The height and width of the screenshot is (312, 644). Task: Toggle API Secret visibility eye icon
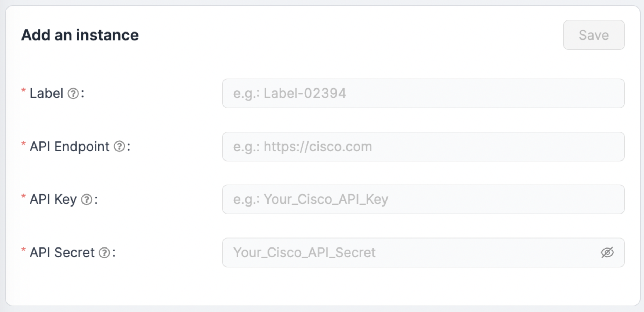pos(607,253)
